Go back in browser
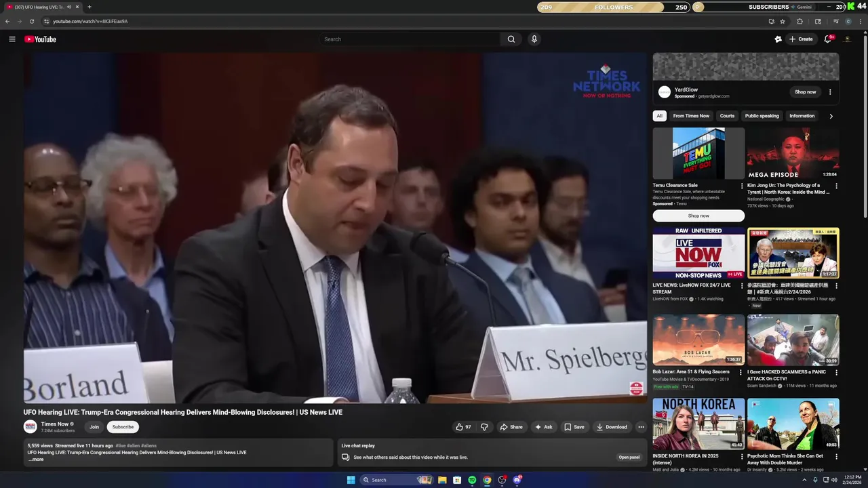Image resolution: width=868 pixels, height=488 pixels. tap(7, 21)
